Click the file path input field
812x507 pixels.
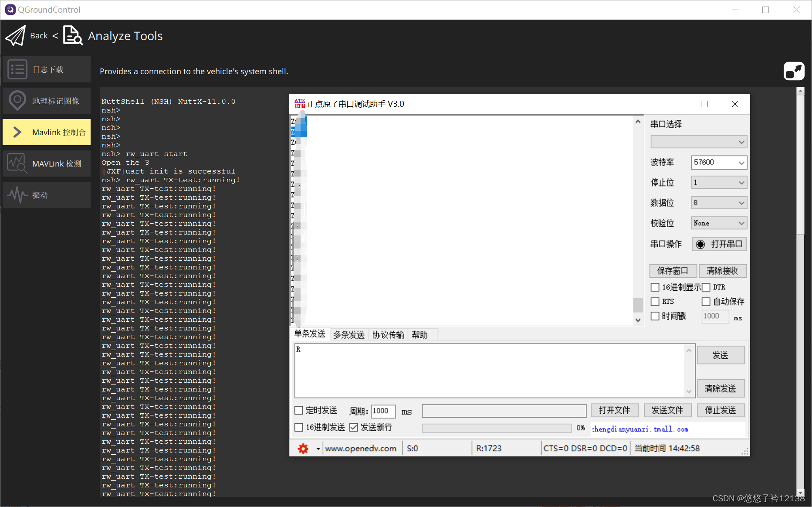pyautogui.click(x=504, y=411)
